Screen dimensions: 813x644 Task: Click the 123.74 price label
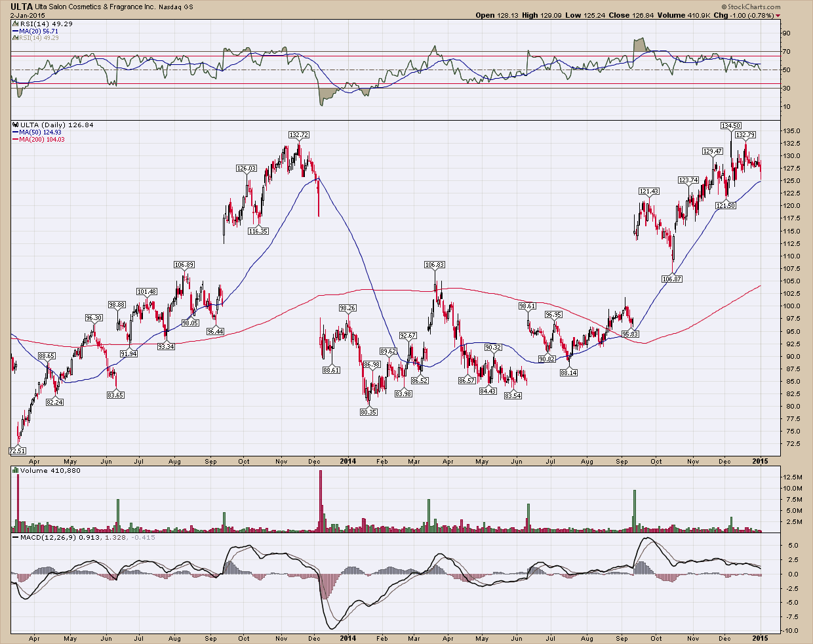pyautogui.click(x=688, y=180)
